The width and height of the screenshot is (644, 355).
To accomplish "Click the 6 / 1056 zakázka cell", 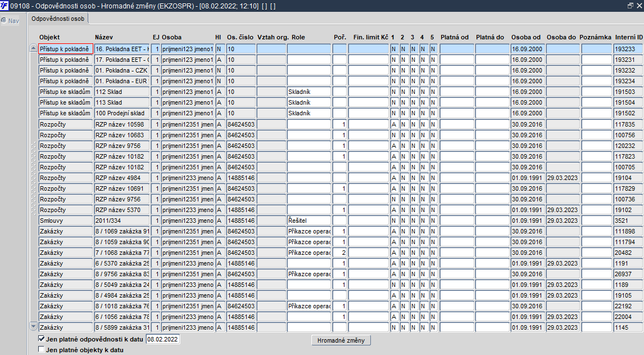I will tap(122, 317).
